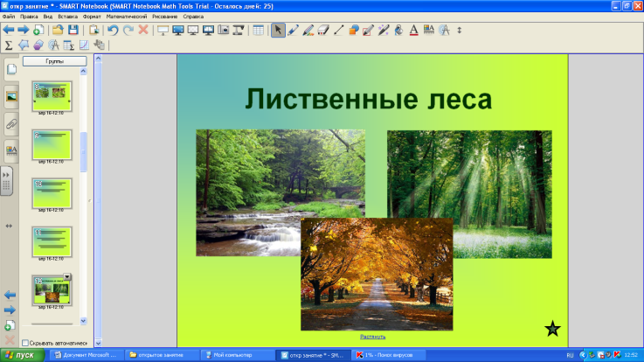Select the irregular polygons math tool
Viewport: 644px width, 362px height.
[x=24, y=45]
